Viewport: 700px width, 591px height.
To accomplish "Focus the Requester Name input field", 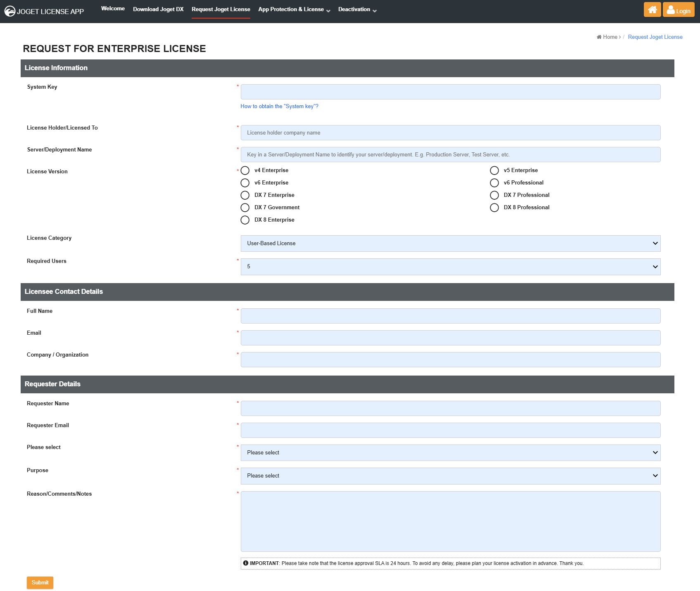I will pos(451,409).
